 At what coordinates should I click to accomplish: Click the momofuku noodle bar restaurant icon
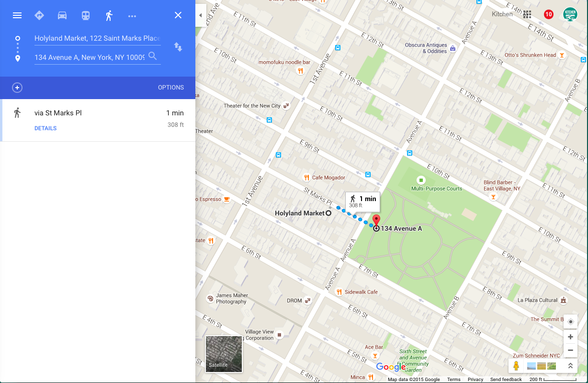tap(301, 71)
